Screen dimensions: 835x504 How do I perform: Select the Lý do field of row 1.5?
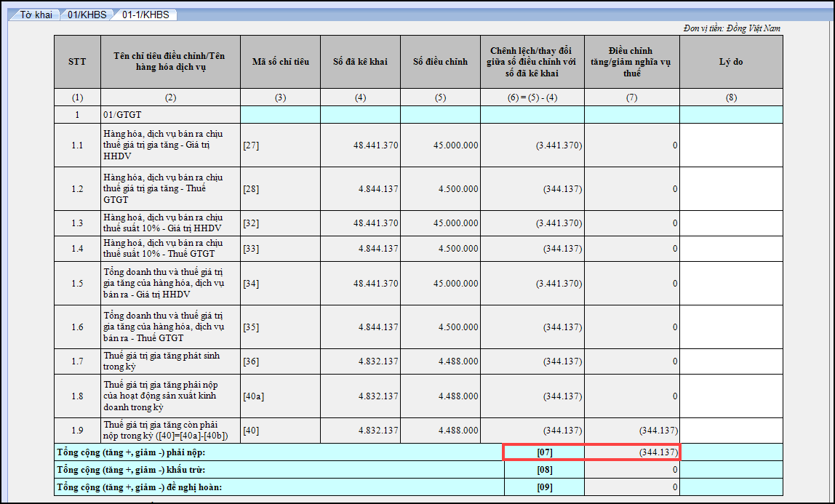pyautogui.click(x=731, y=284)
